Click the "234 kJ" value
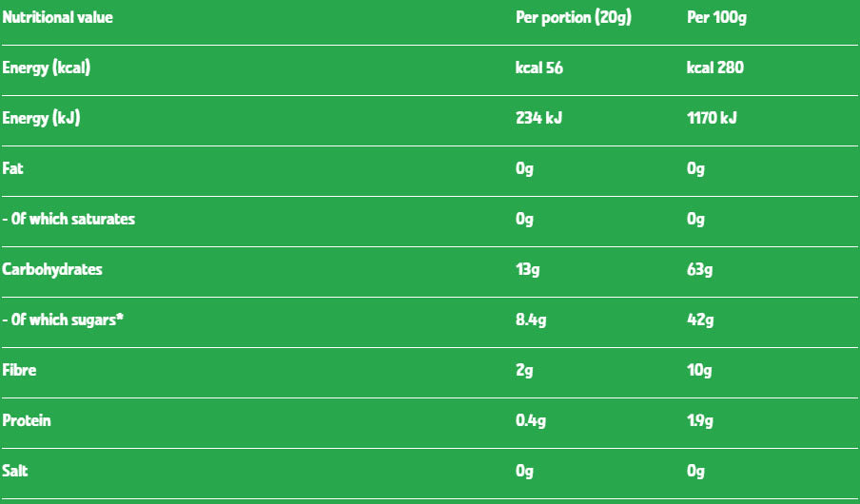860x504 pixels. click(x=537, y=118)
